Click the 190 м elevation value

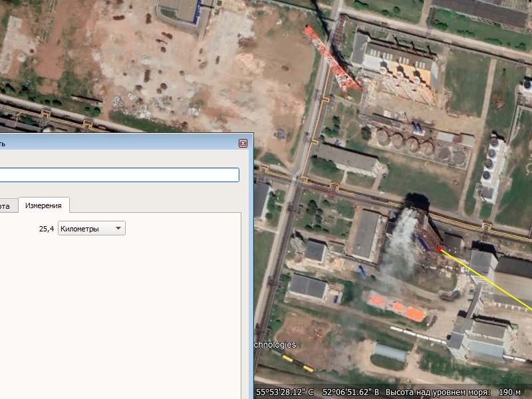click(509, 392)
